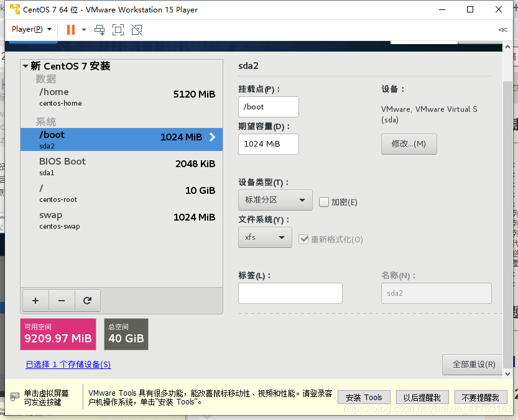The height and width of the screenshot is (420, 518).
Task: Open the 设备类型 device type dropdown
Action: click(275, 200)
